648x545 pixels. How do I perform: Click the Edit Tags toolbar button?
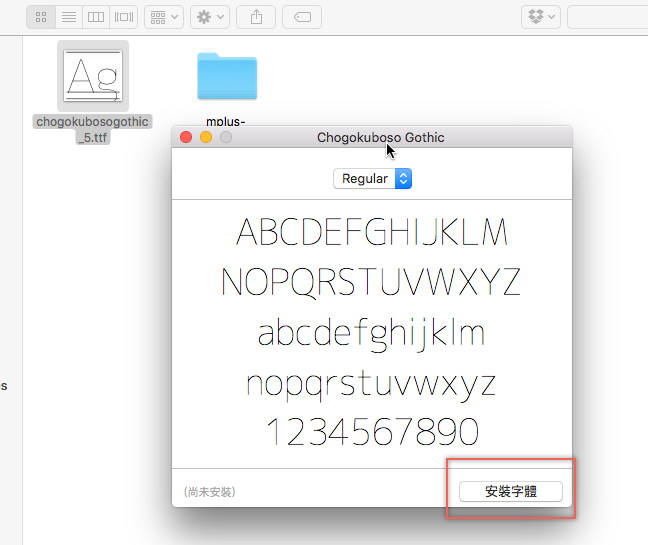point(302,17)
